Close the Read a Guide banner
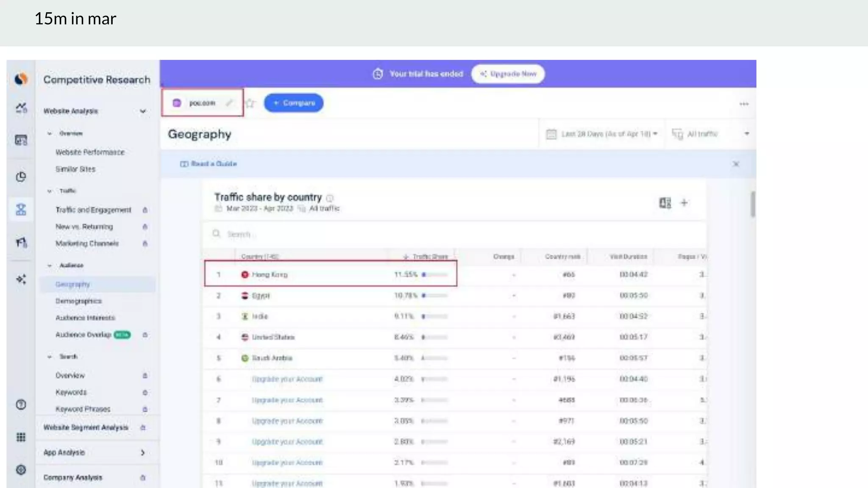This screenshot has width=868, height=488. coord(736,164)
